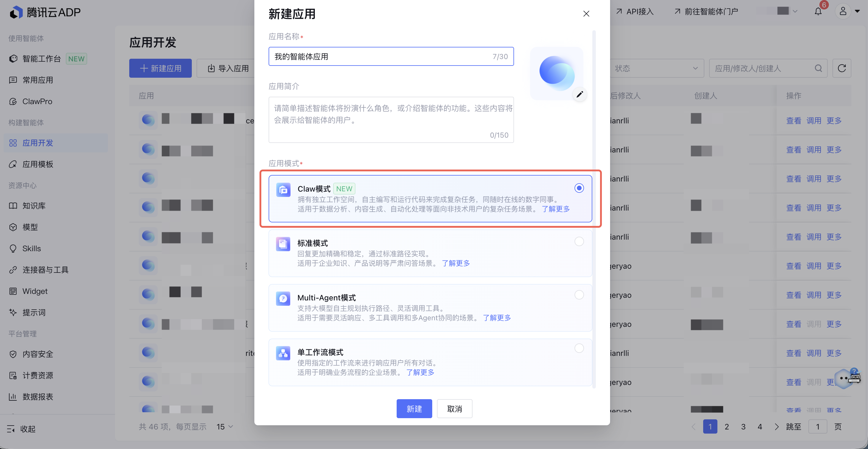Open the notification bell
Viewport: 868px width, 449px height.
point(818,12)
